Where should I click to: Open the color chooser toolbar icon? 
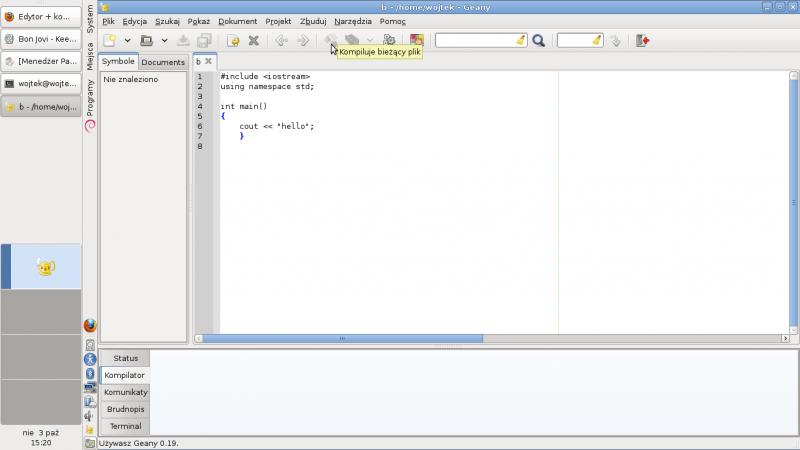pos(416,41)
